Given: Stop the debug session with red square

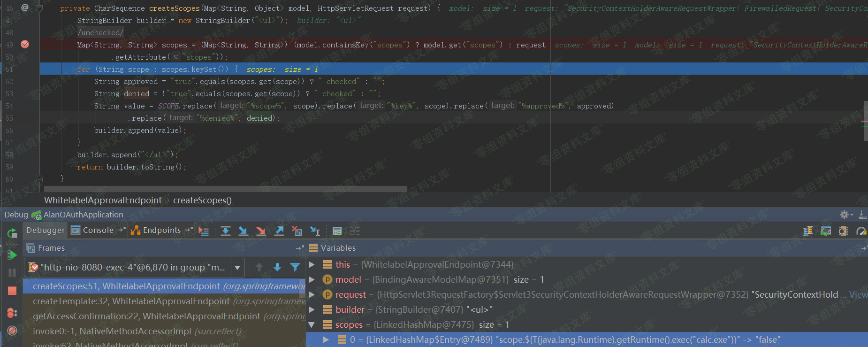Looking at the screenshot, I should pos(12,291).
